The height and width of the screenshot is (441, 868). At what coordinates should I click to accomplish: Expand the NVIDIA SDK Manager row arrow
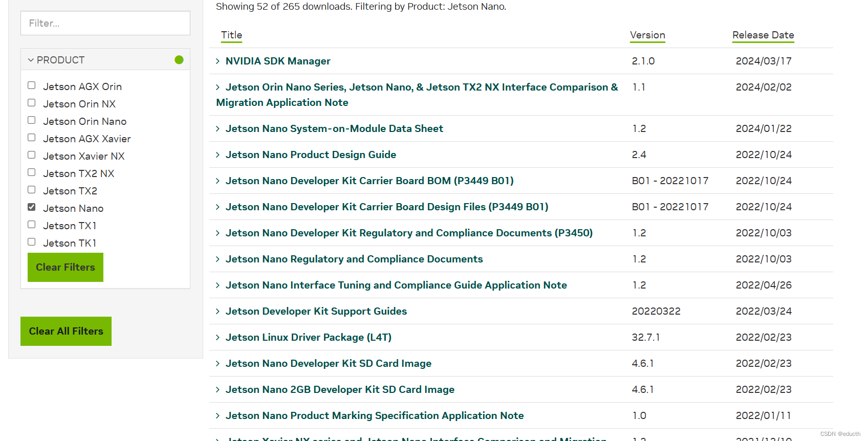[218, 61]
